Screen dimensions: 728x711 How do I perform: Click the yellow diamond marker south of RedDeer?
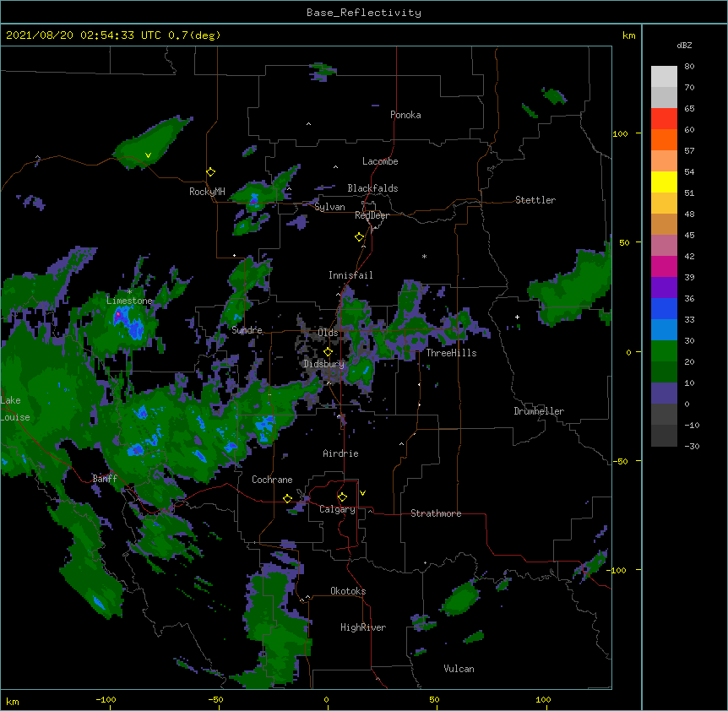pyautogui.click(x=359, y=237)
